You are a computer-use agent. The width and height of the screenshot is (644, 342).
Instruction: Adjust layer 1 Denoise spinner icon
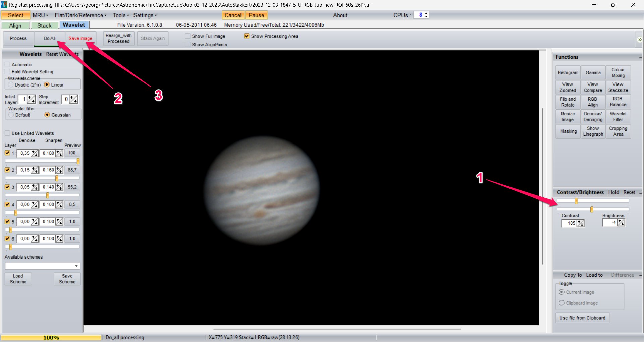point(35,153)
